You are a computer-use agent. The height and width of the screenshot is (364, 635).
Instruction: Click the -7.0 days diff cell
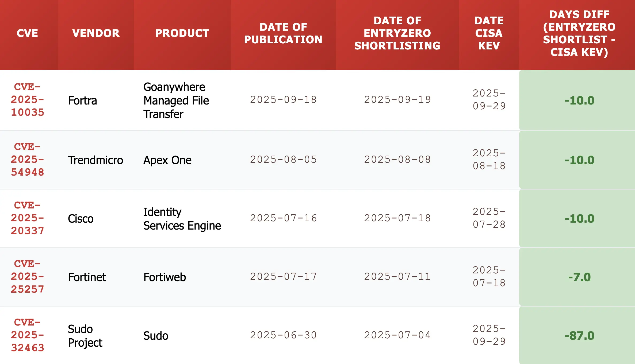point(579,277)
